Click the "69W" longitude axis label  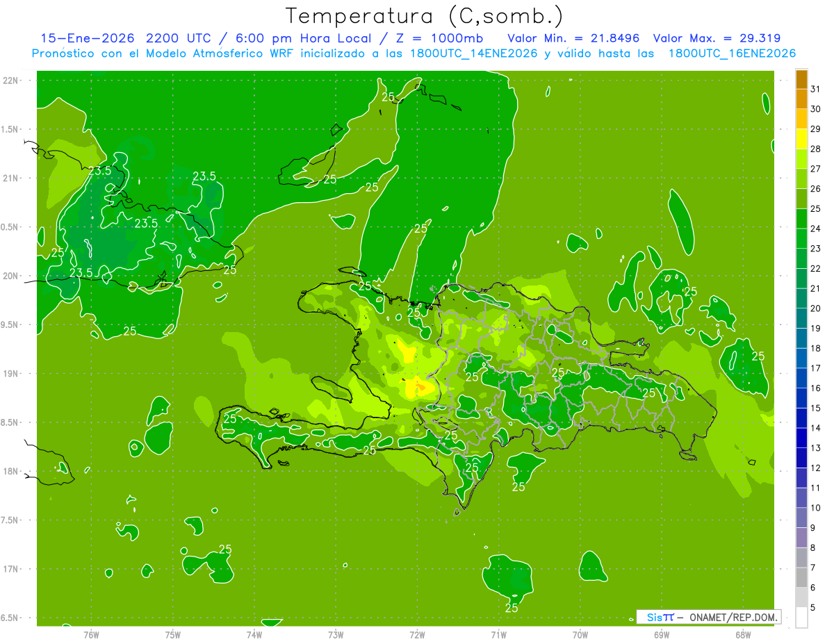tap(662, 635)
